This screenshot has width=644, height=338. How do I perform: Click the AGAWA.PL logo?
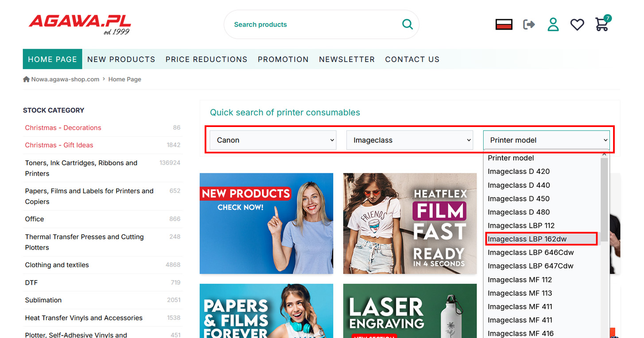tap(80, 24)
